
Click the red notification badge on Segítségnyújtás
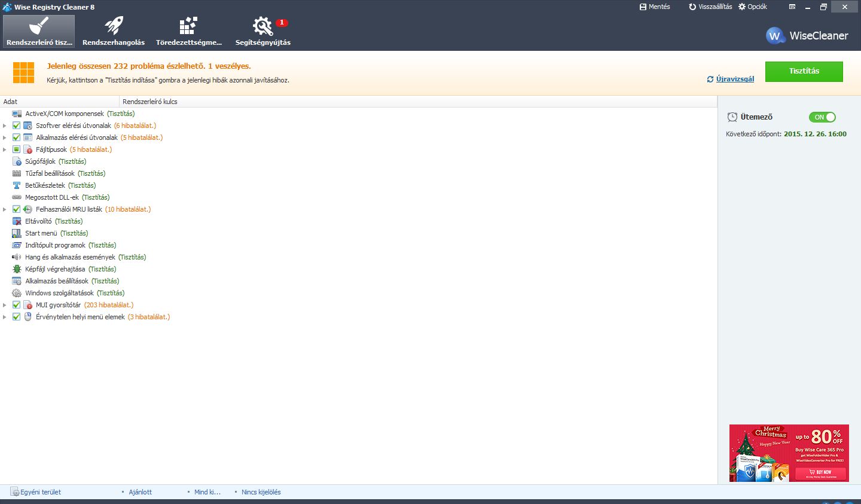[x=282, y=23]
